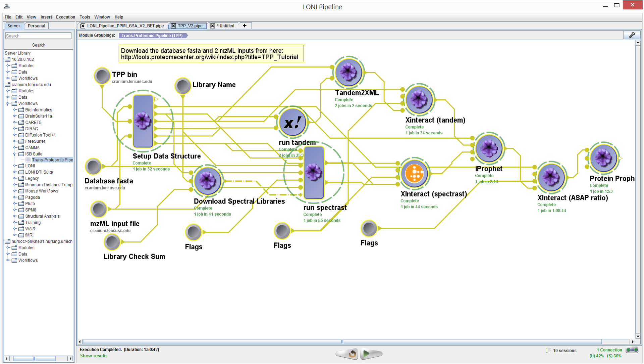
Task: Click the library panel horizontal scrollbar
Action: pos(34,359)
